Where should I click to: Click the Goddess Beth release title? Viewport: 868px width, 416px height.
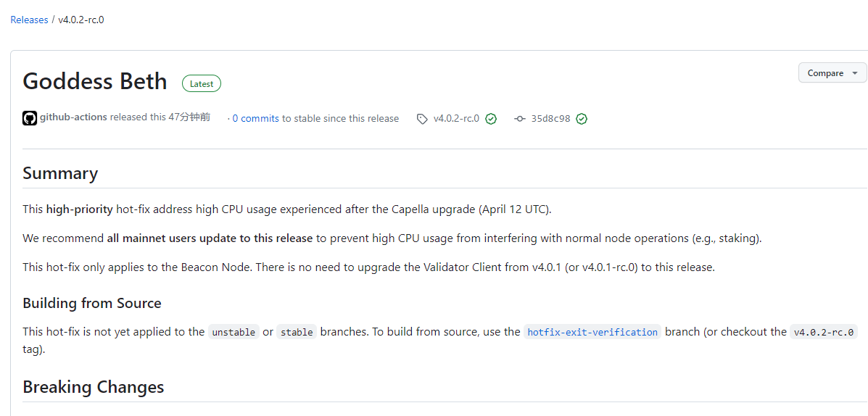point(95,81)
